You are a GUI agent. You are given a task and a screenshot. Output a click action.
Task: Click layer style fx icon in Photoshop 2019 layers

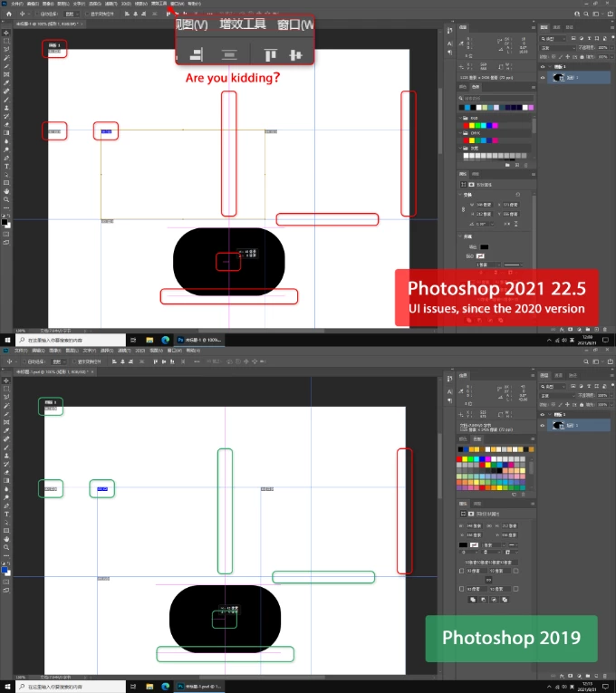tap(562, 676)
